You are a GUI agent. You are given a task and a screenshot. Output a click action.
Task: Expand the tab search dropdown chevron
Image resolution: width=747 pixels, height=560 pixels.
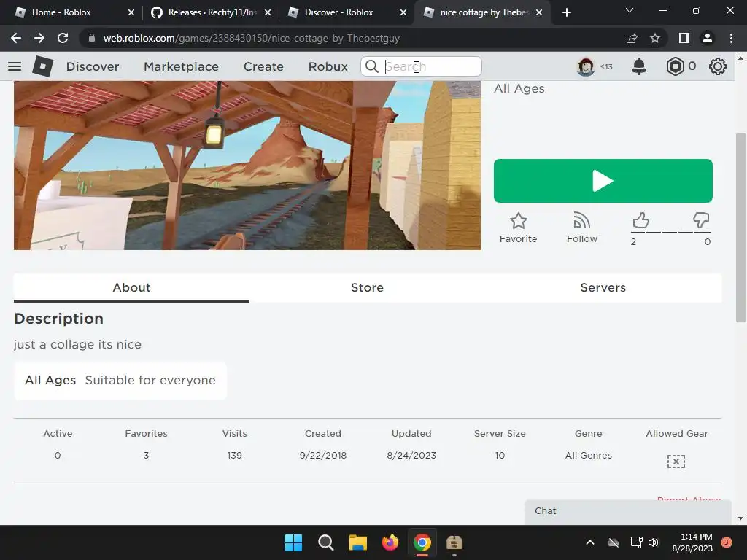click(x=630, y=10)
